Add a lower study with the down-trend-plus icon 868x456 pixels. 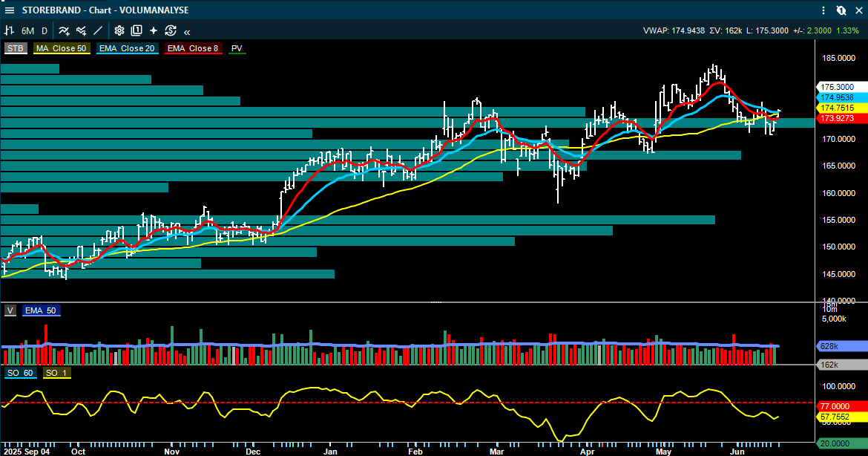(x=82, y=31)
